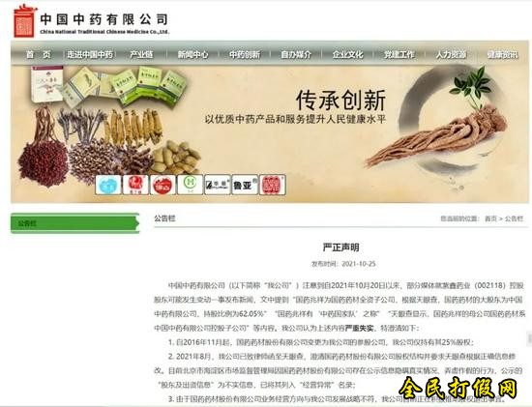The height and width of the screenshot is (407, 532).
Task: Click the red company seal logo at top left
Action: tap(24, 20)
